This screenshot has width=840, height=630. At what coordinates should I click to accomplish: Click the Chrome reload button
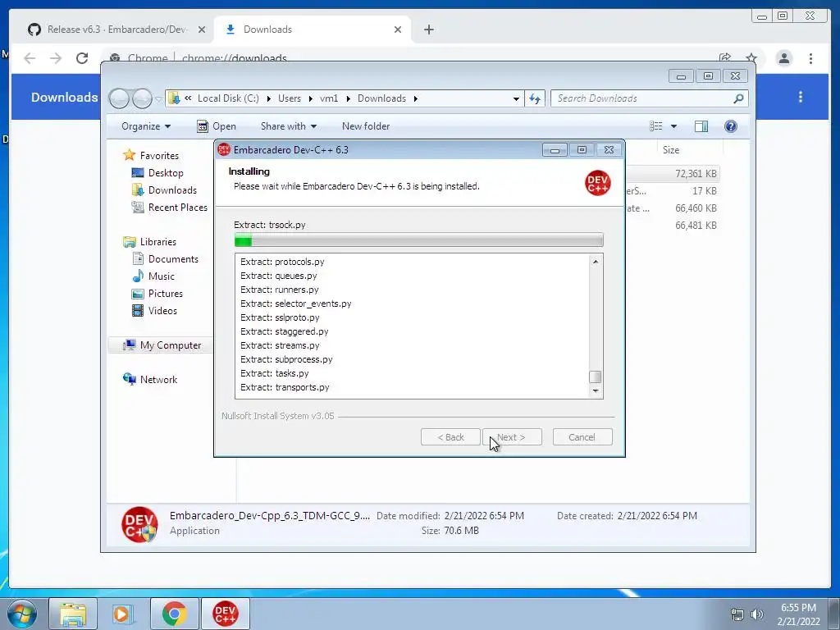coord(82,58)
